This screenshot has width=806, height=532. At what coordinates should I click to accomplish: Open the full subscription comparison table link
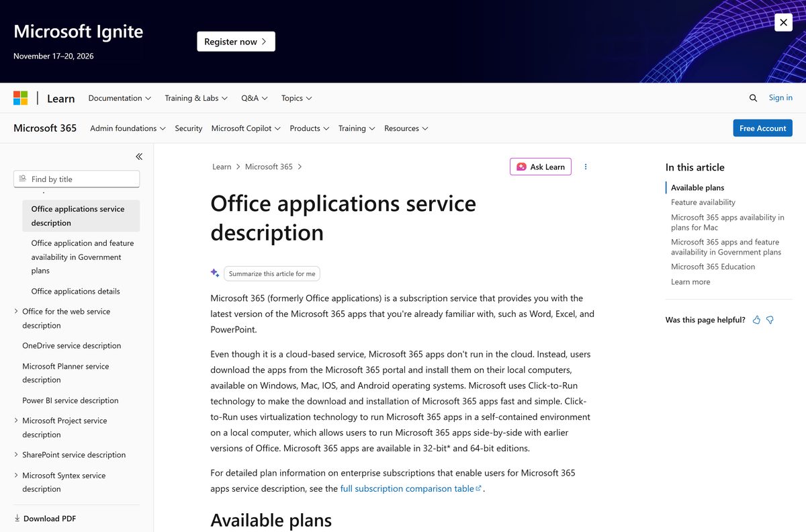click(x=410, y=488)
